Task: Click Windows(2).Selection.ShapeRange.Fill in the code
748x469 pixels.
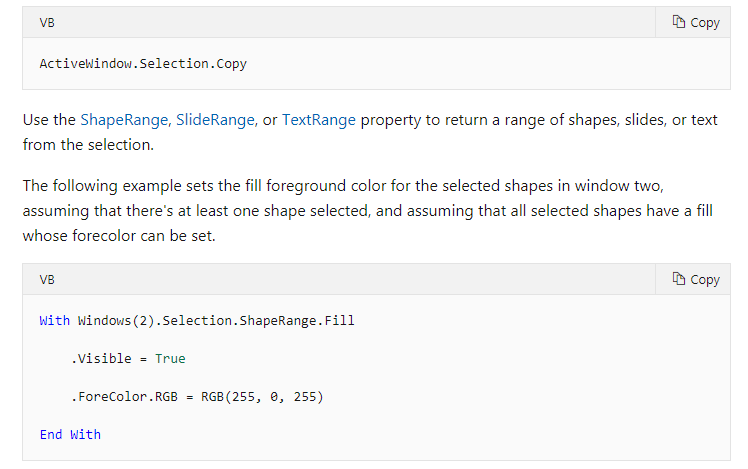Action: [x=216, y=321]
